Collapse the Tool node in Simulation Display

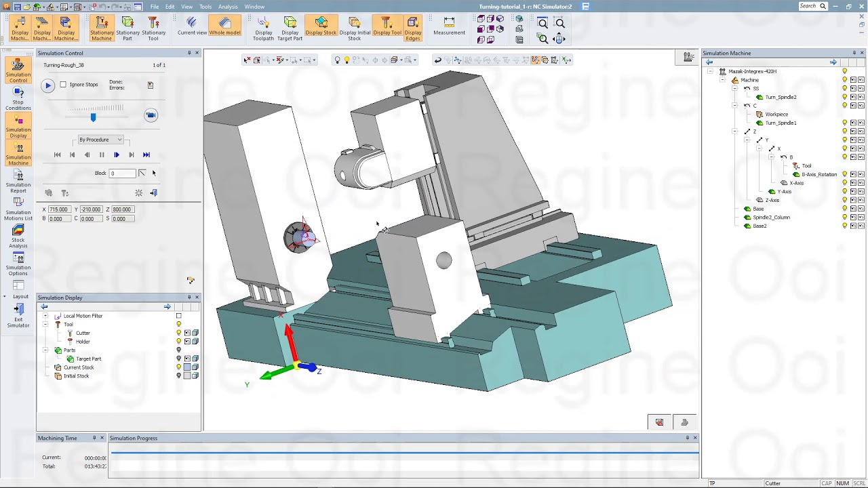tap(45, 325)
